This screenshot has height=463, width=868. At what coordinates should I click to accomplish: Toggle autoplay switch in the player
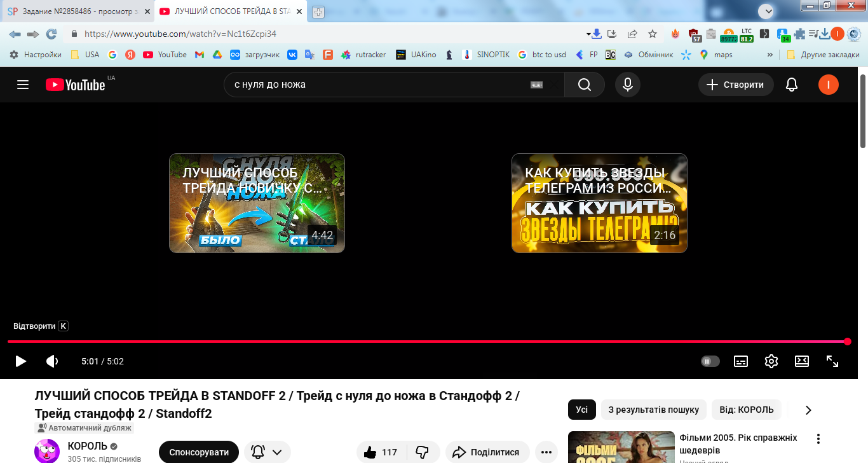(x=710, y=361)
